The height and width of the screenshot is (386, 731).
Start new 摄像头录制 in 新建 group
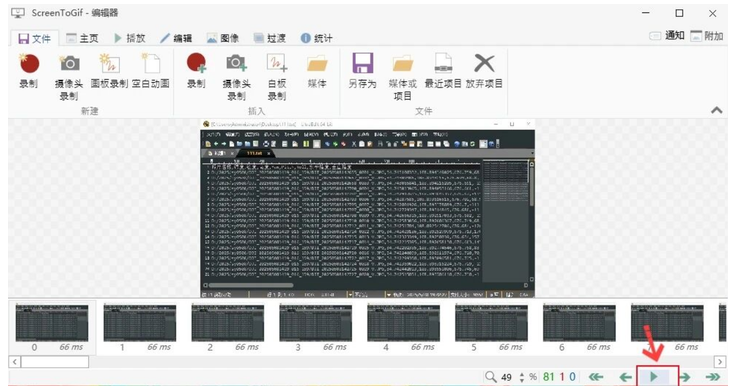click(69, 76)
